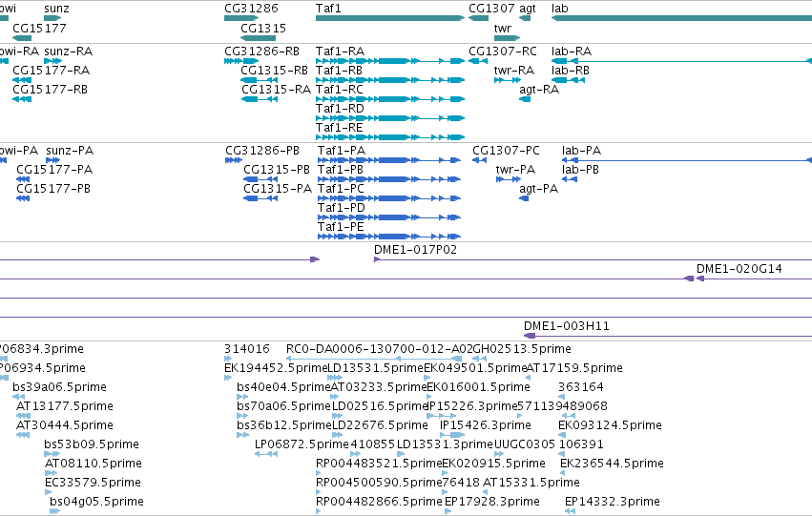Viewport: 812px width, 516px height.
Task: Select the AT17159.5prime EST label
Action: pyautogui.click(x=574, y=368)
